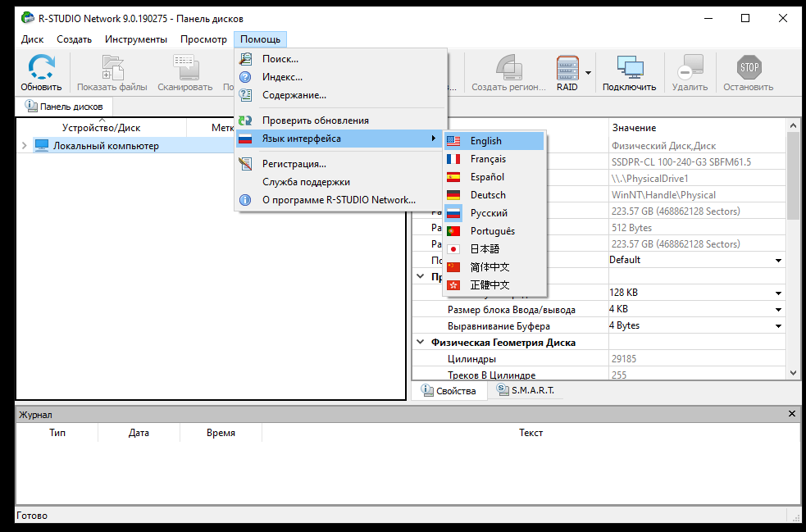Click the Создать регион toolbar icon
This screenshot has height=532, width=806.
click(x=509, y=72)
